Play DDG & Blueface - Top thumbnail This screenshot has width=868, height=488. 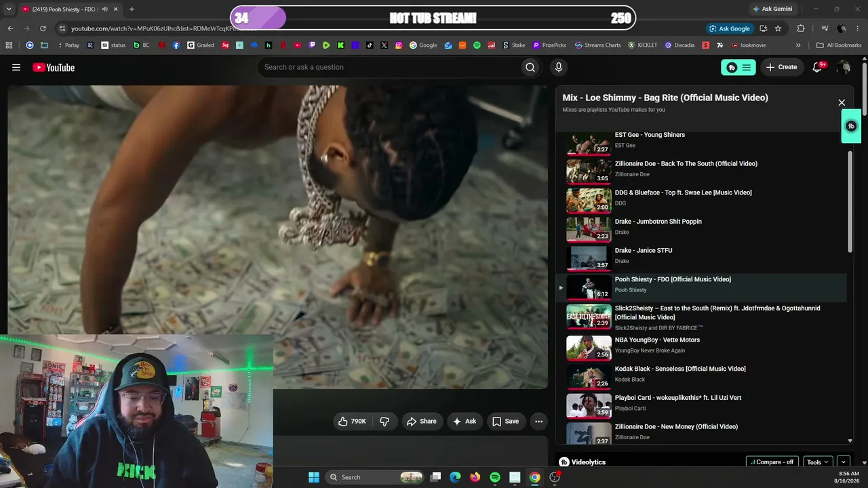[589, 201]
